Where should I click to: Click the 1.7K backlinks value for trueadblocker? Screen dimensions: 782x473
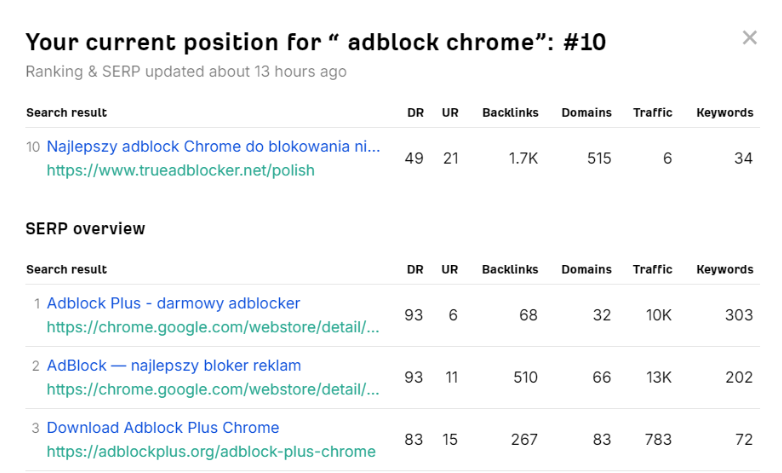pos(523,159)
